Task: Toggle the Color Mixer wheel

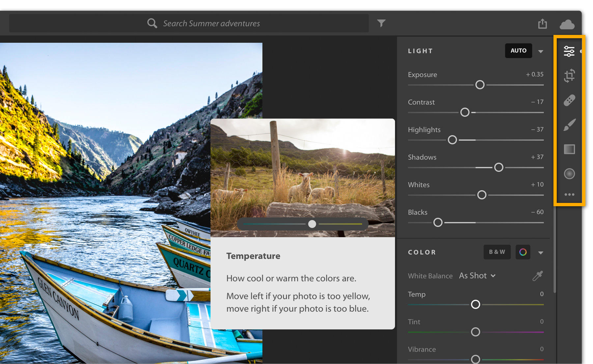Action: point(523,252)
